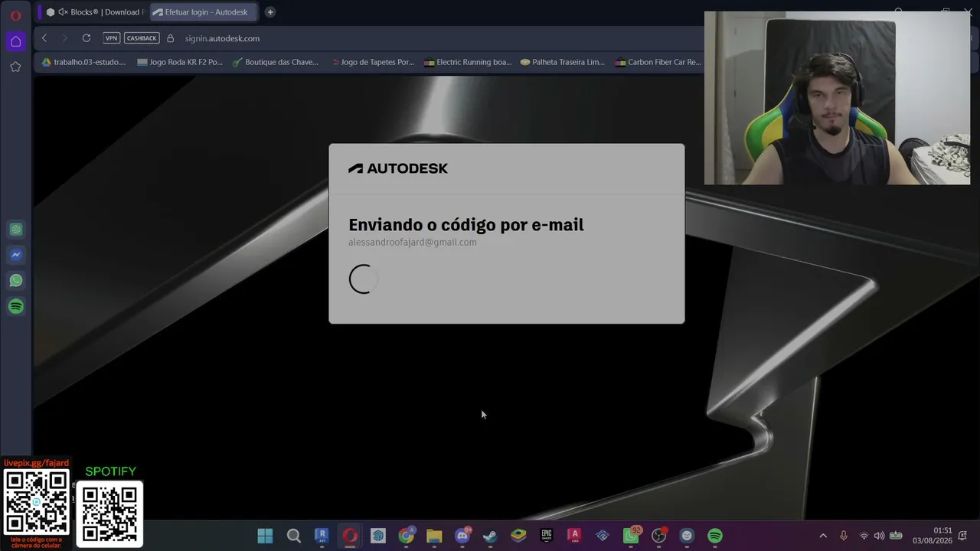This screenshot has height=551, width=980.
Task: Open File Explorer from the taskbar
Action: click(x=434, y=536)
